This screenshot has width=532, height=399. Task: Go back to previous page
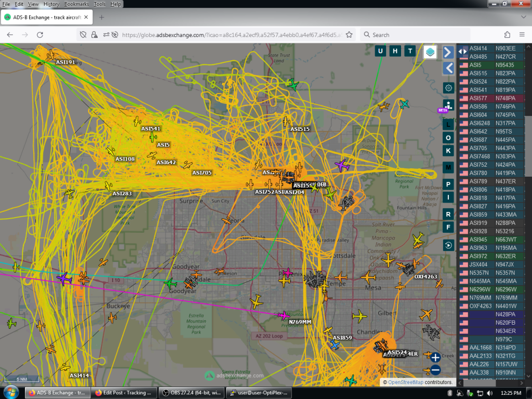click(x=10, y=35)
